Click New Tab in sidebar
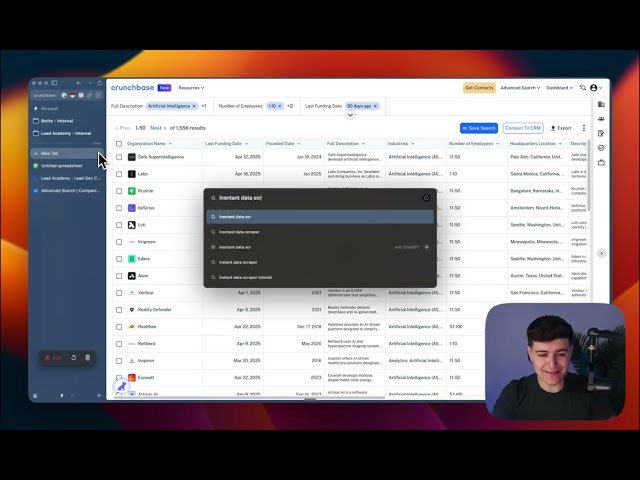The image size is (640, 480). pos(65,153)
